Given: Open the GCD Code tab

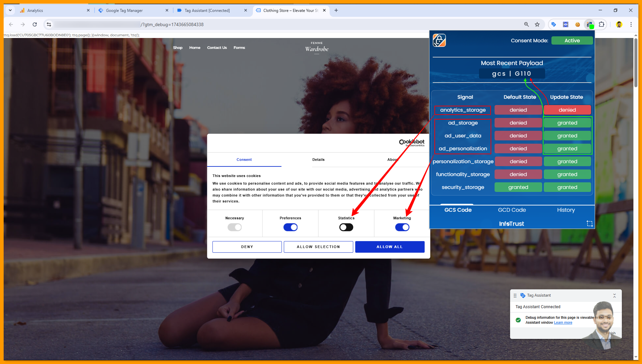Looking at the screenshot, I should coord(512,210).
